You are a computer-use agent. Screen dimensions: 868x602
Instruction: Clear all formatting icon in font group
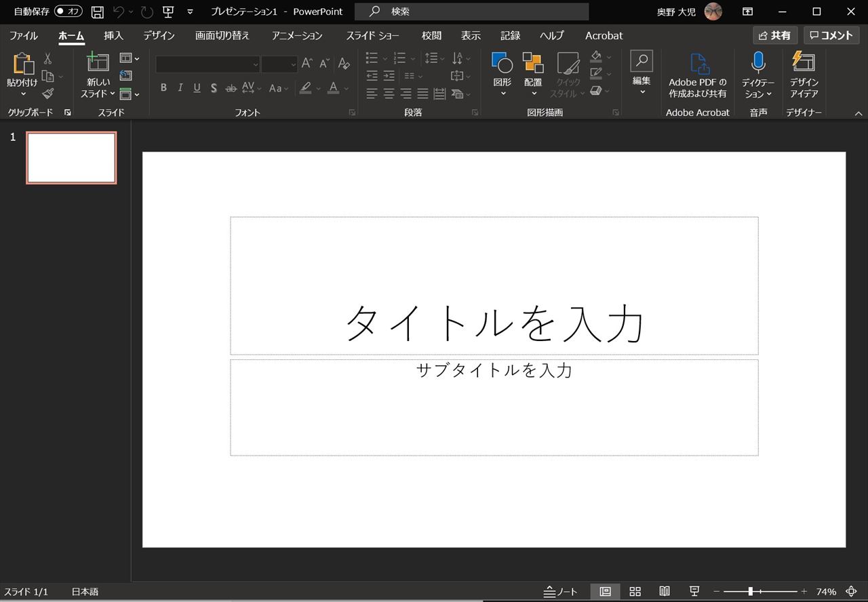coord(344,64)
